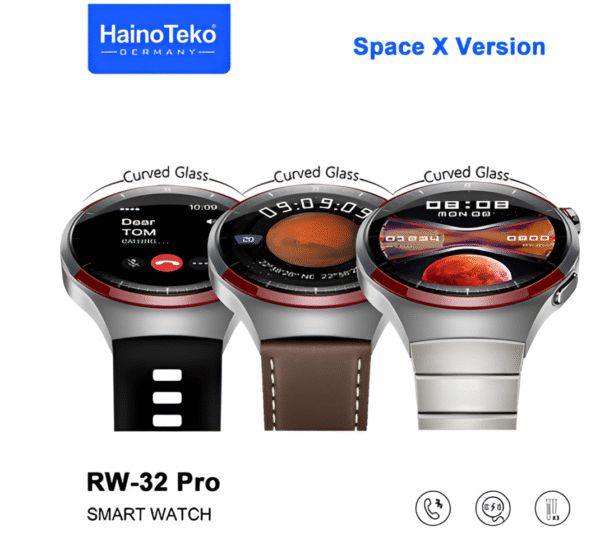Tap the red hang-up call button

pyautogui.click(x=166, y=263)
